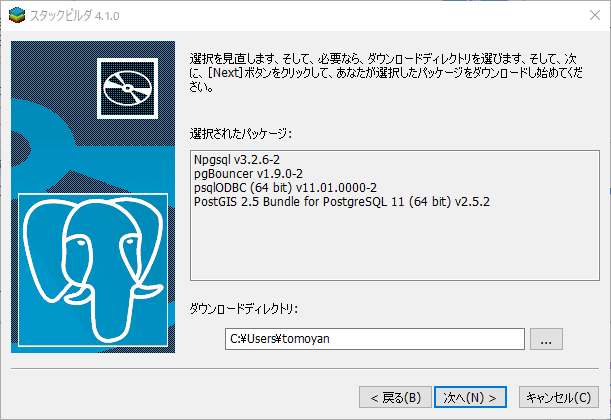Proceed with the 次へ(N) button
This screenshot has width=611, height=420.
pos(470,397)
